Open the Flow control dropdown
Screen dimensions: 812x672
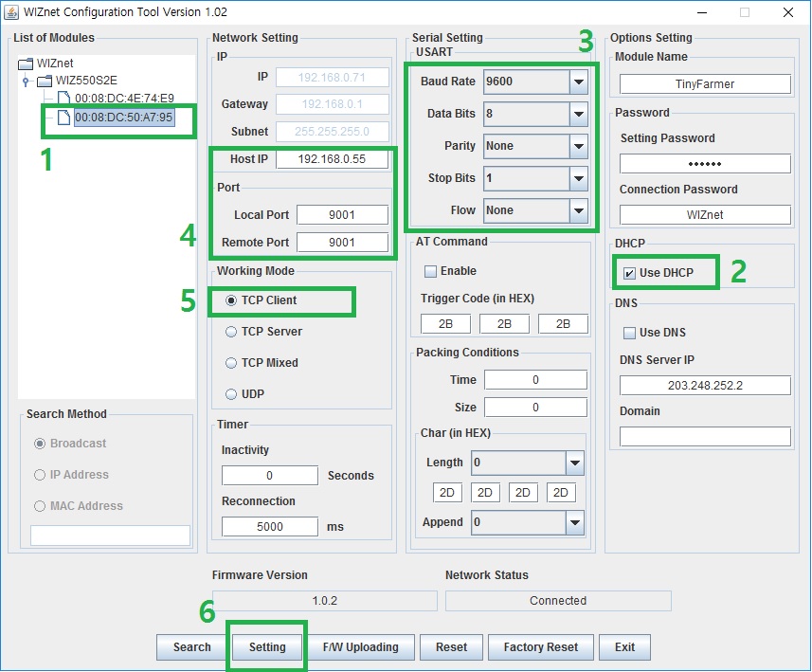pyautogui.click(x=579, y=210)
